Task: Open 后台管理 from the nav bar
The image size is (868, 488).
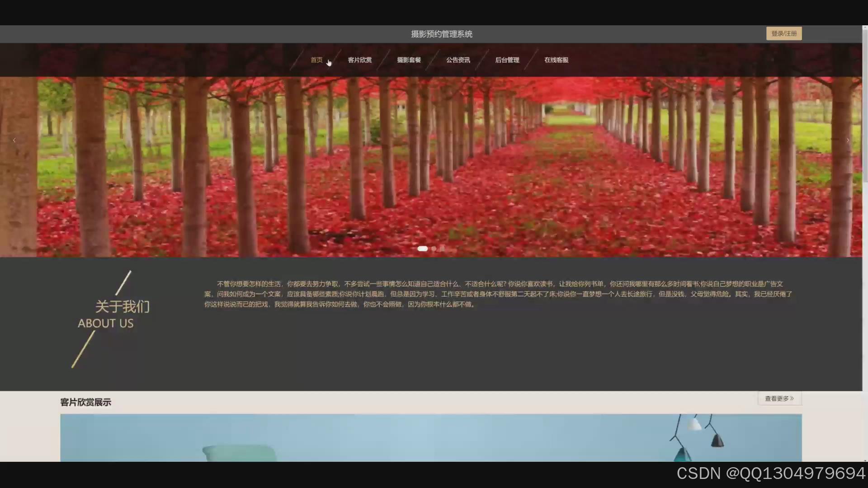Action: pyautogui.click(x=507, y=60)
